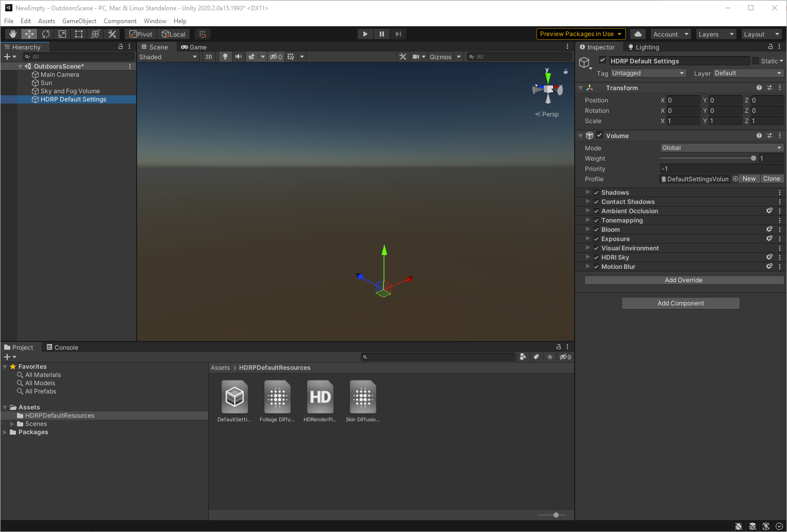Select the Move tool
Image resolution: width=787 pixels, height=532 pixels.
point(29,34)
